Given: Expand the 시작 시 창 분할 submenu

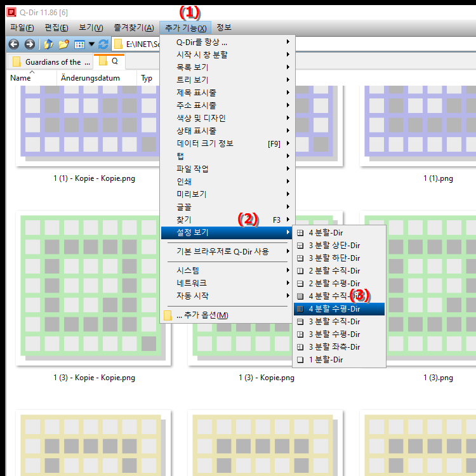Looking at the screenshot, I should pyautogui.click(x=227, y=55).
